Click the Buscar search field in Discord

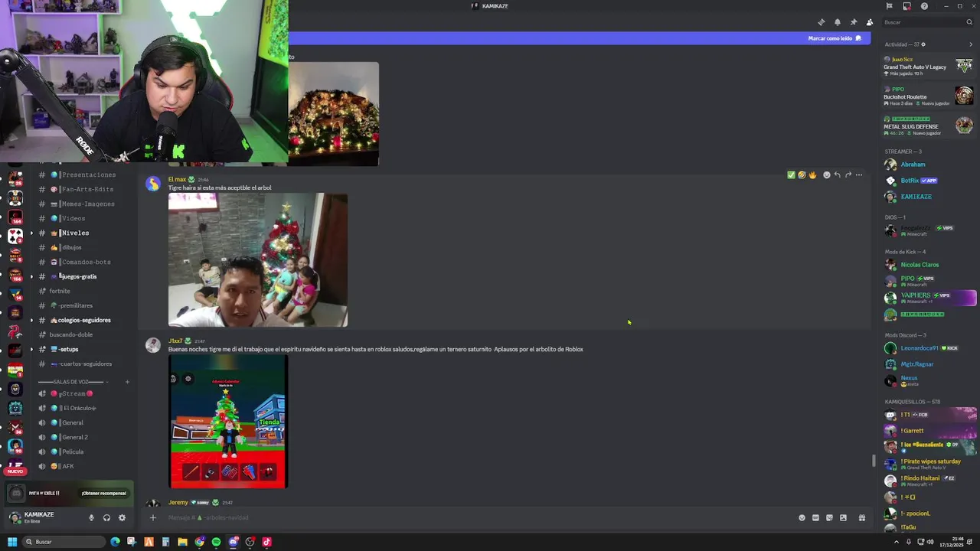927,22
